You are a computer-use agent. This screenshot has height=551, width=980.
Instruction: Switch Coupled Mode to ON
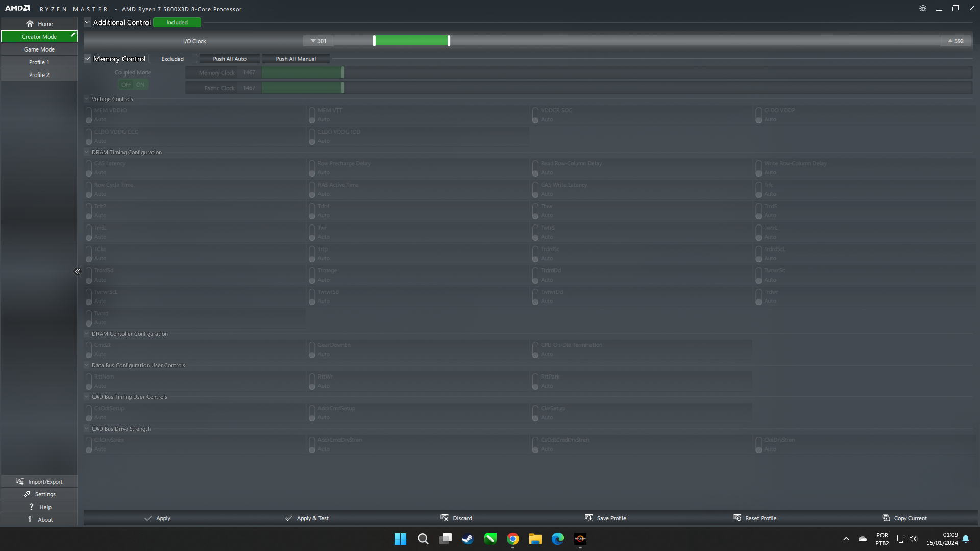140,85
